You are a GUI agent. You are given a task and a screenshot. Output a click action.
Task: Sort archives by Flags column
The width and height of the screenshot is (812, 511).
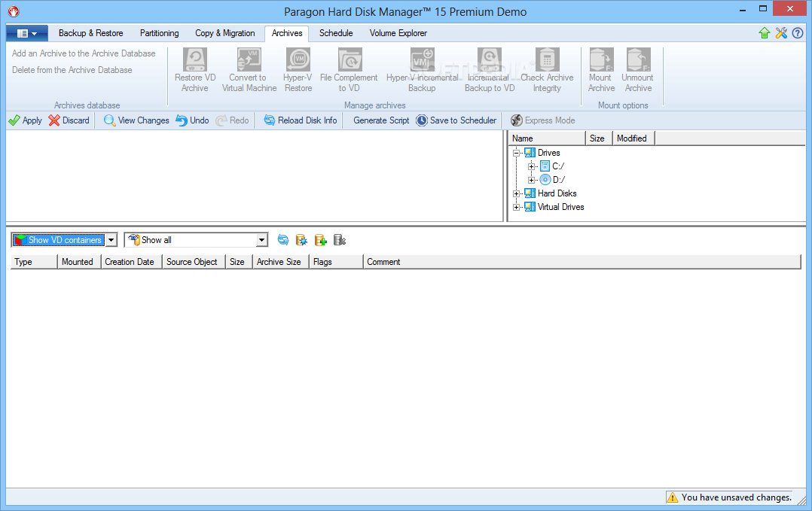coord(336,262)
